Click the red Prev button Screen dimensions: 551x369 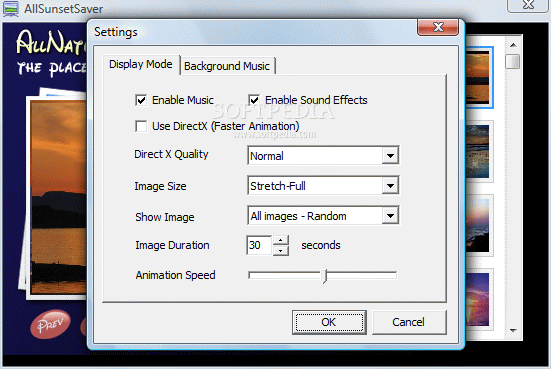50,324
